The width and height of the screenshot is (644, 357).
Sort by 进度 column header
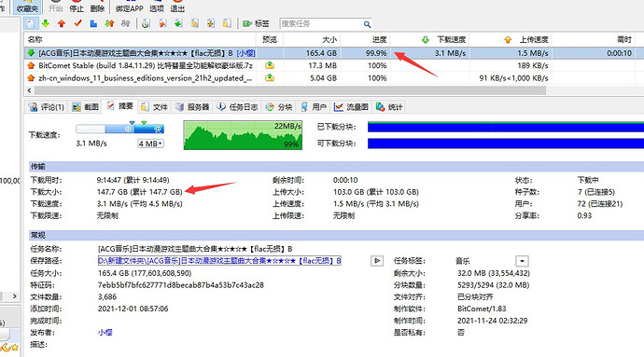coord(365,40)
